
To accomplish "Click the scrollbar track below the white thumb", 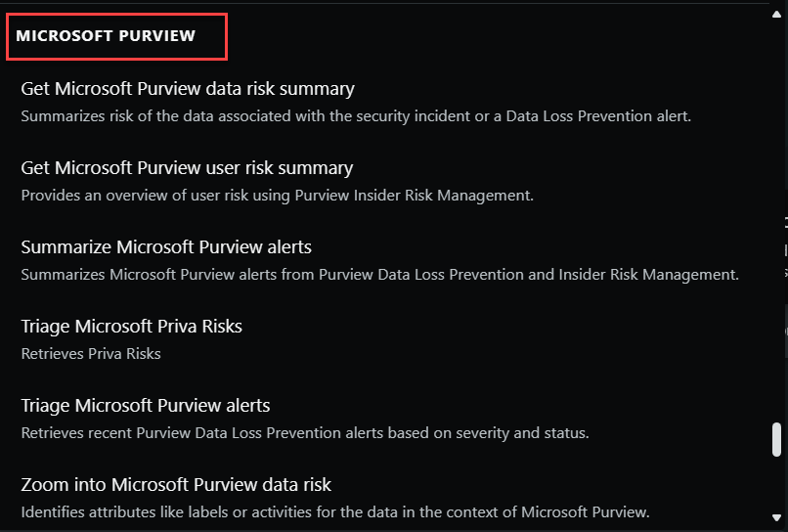I will (776, 485).
